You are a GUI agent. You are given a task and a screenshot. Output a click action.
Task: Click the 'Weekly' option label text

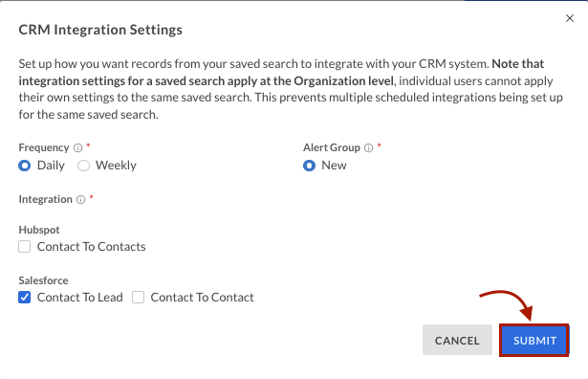[x=116, y=166]
